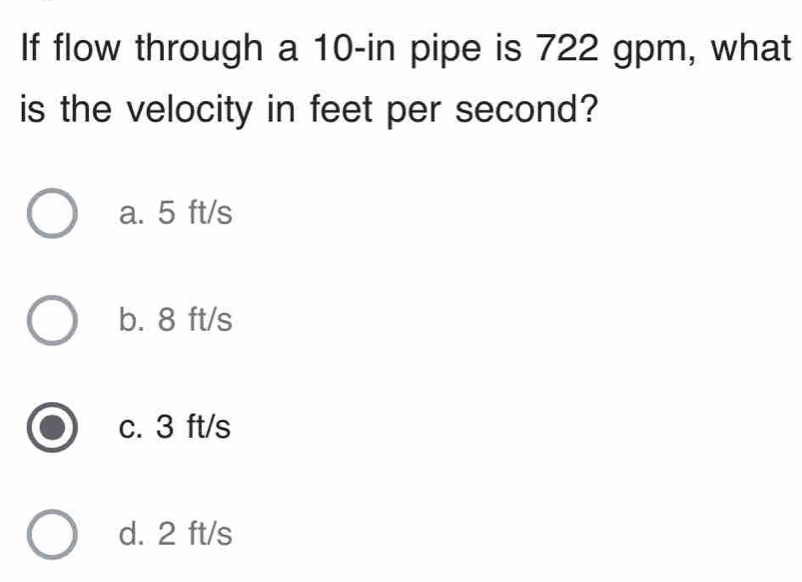The height and width of the screenshot is (582, 802).
Task: Switch the answer to option d
Action: (x=52, y=535)
